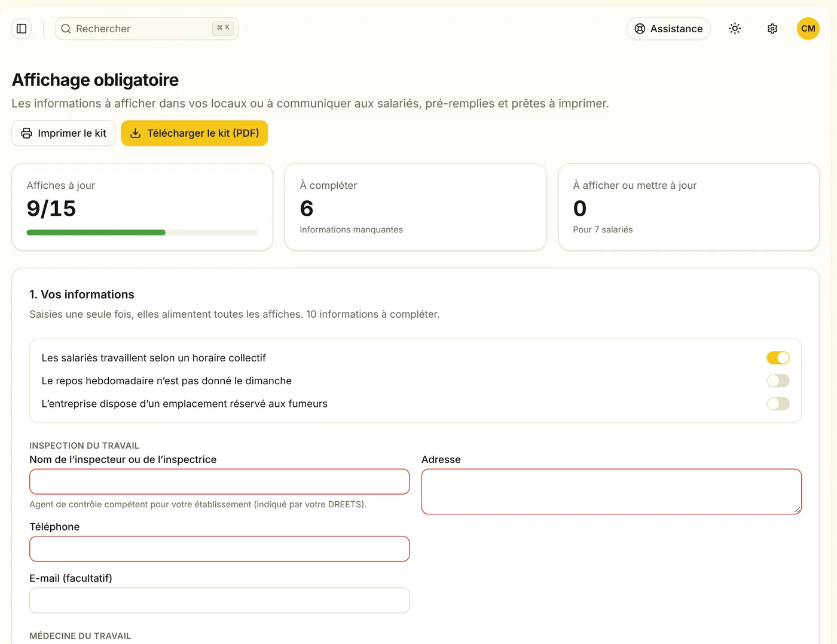Focus the Téléphone input field
This screenshot has height=644, width=837.
click(x=219, y=549)
